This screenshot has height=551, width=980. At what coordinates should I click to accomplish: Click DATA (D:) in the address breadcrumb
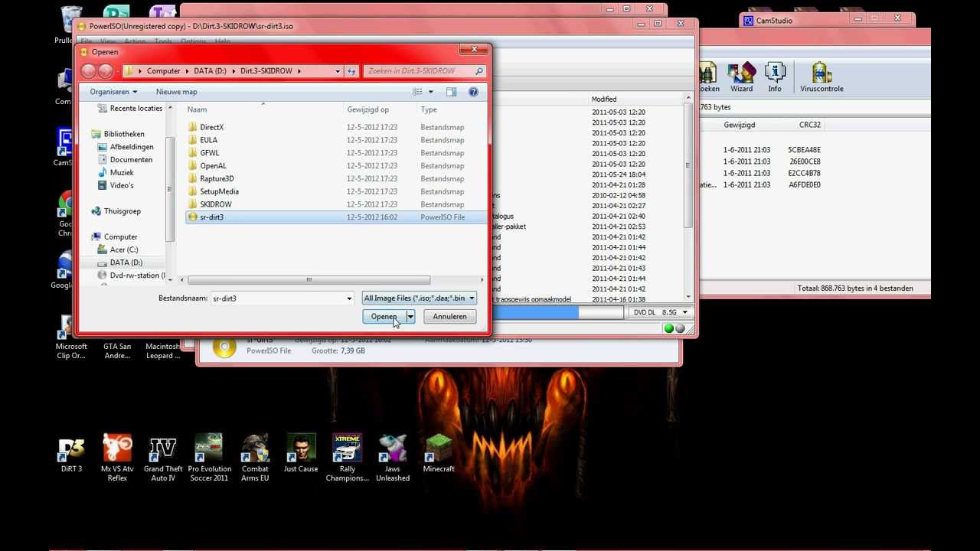pos(210,71)
